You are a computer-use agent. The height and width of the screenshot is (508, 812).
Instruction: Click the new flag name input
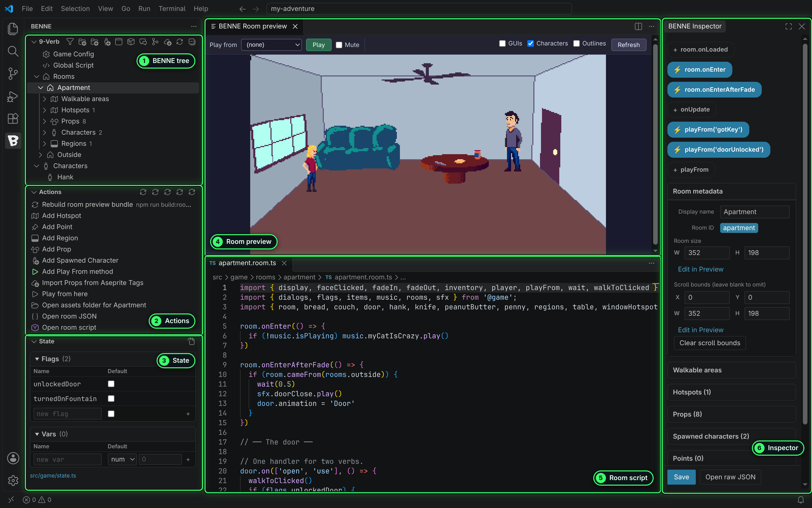point(67,414)
